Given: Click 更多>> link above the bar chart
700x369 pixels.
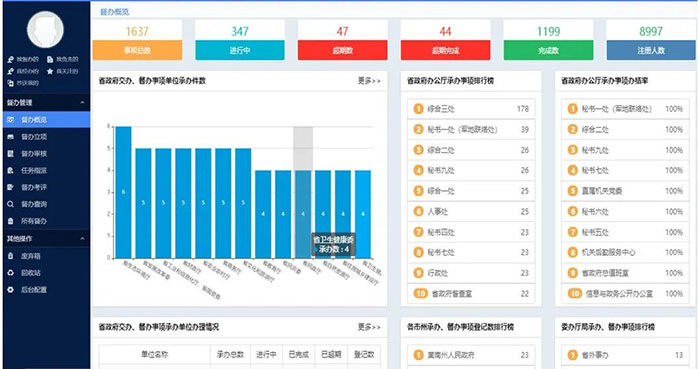Looking at the screenshot, I should click(x=369, y=81).
